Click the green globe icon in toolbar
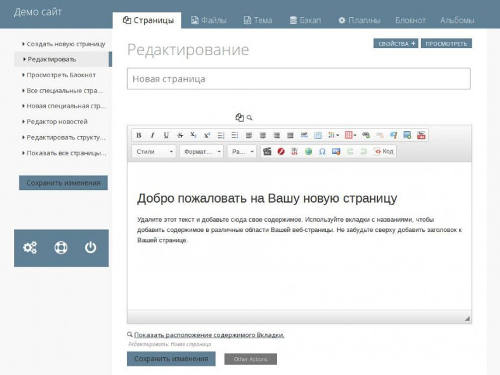 tap(309, 152)
